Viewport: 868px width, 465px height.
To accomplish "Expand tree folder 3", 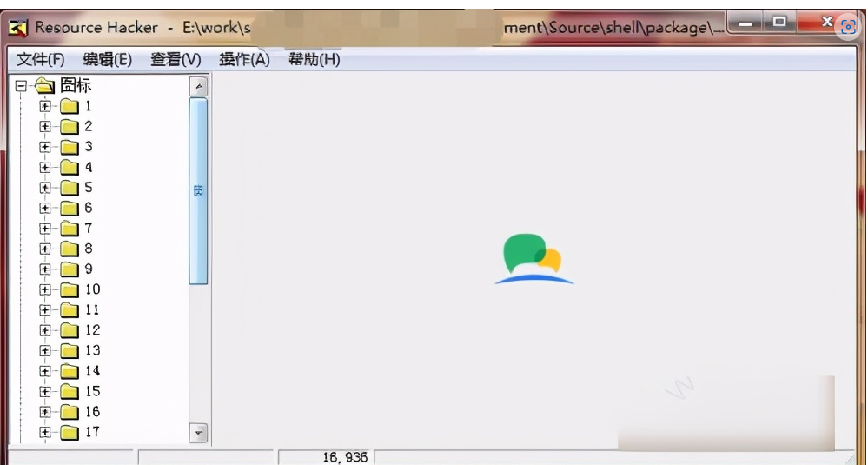I will [x=45, y=147].
